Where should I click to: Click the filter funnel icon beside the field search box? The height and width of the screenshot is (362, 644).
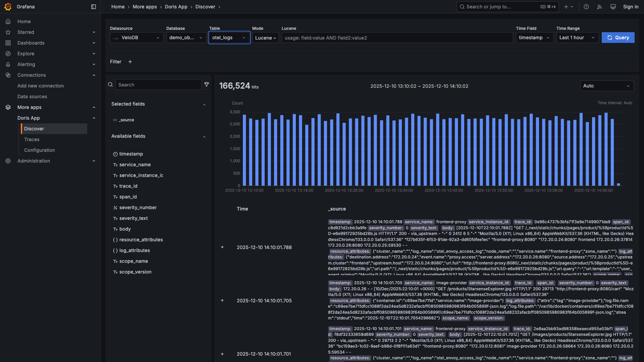pyautogui.click(x=207, y=84)
